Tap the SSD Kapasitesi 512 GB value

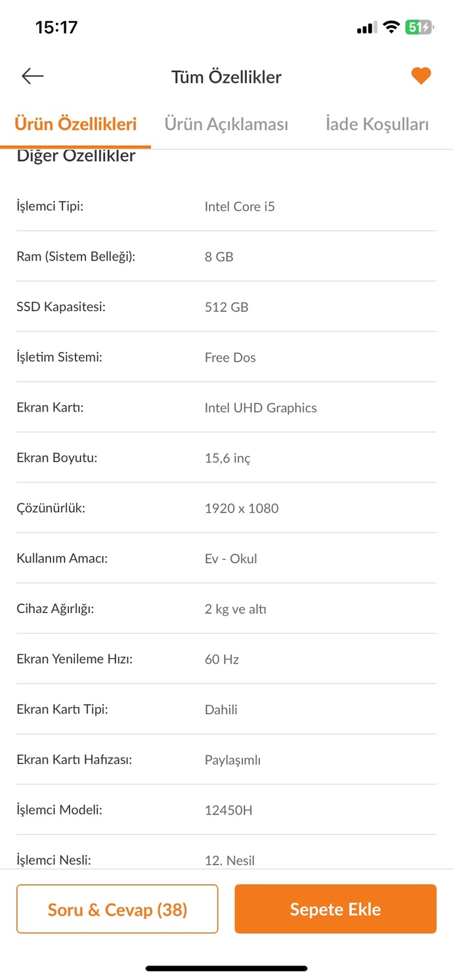(226, 307)
